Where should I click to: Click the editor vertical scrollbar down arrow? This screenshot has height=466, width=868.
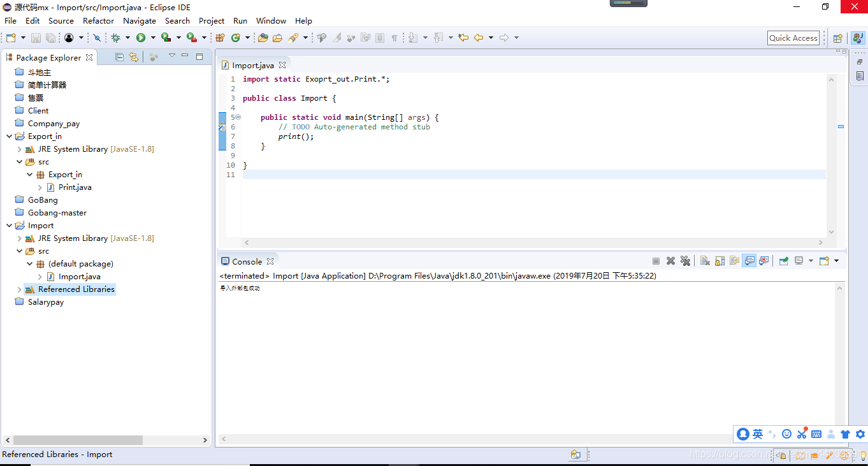coord(831,232)
